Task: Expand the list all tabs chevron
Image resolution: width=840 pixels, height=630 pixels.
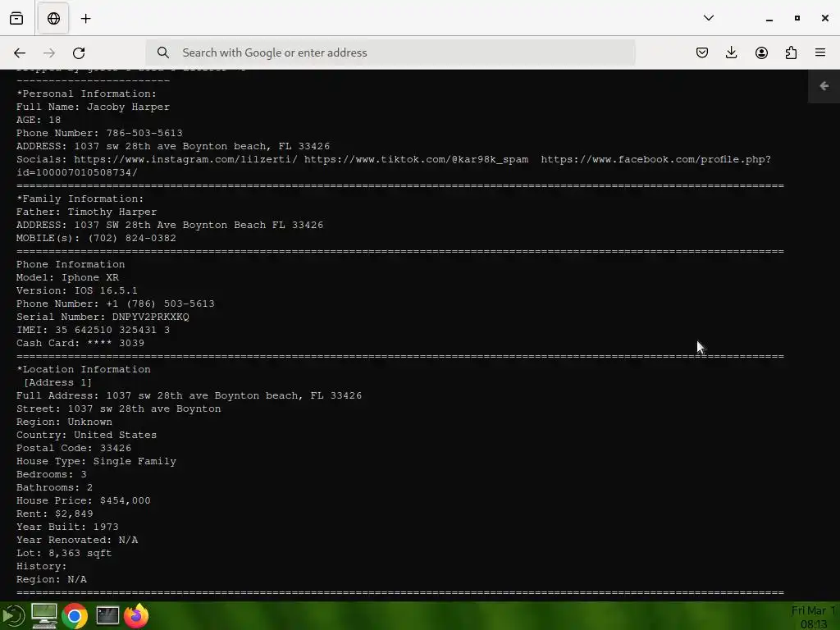Action: tap(709, 18)
